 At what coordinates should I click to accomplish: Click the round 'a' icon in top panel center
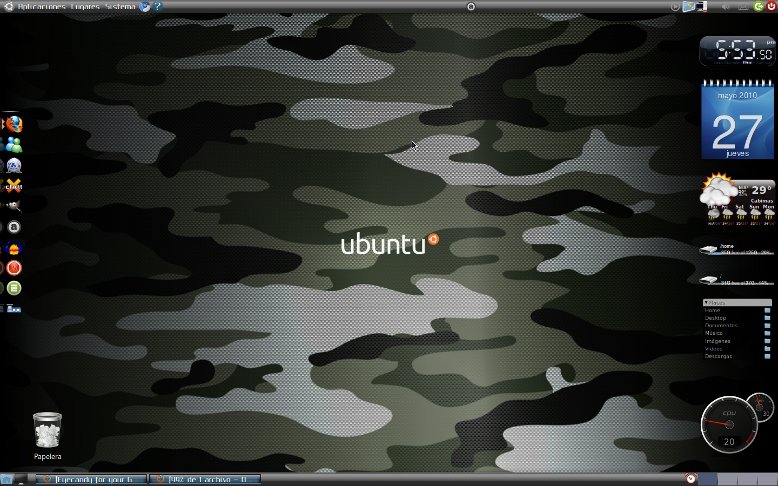[x=471, y=6]
